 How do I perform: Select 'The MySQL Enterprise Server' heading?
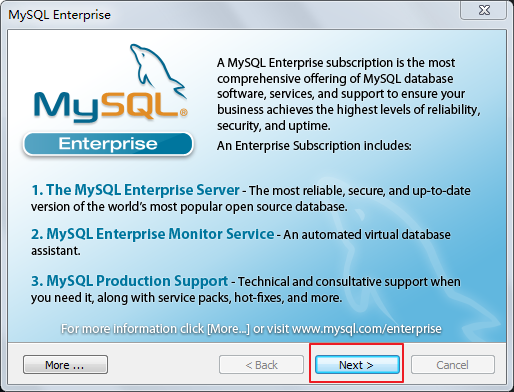[143, 190]
